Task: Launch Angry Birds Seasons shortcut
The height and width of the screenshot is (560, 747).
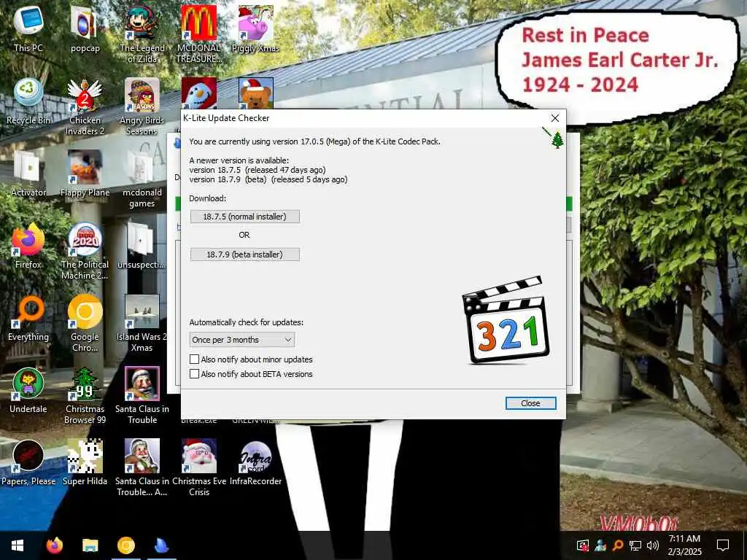Action: [x=142, y=106]
